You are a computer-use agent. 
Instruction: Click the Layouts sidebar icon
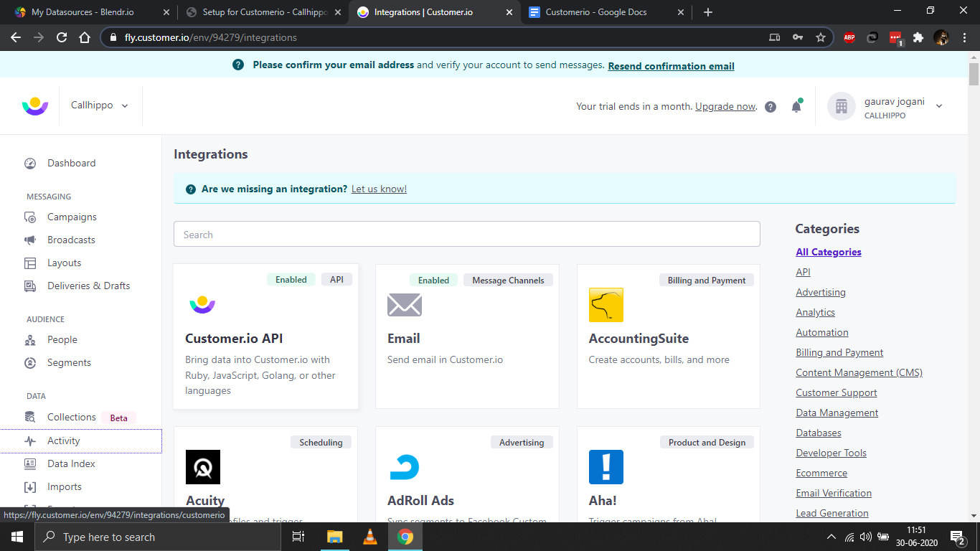(x=30, y=263)
